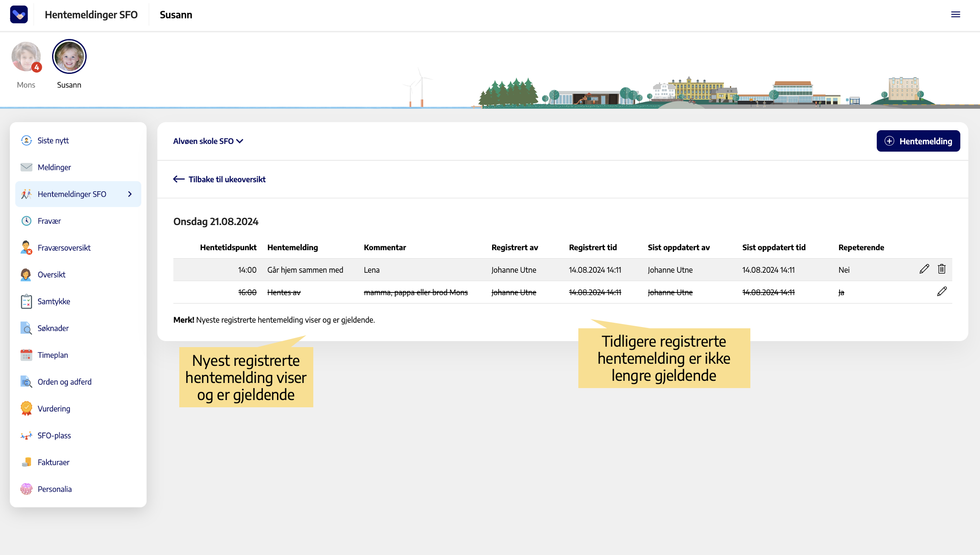
Task: Click Siste nytt sidebar icon
Action: pyautogui.click(x=26, y=140)
